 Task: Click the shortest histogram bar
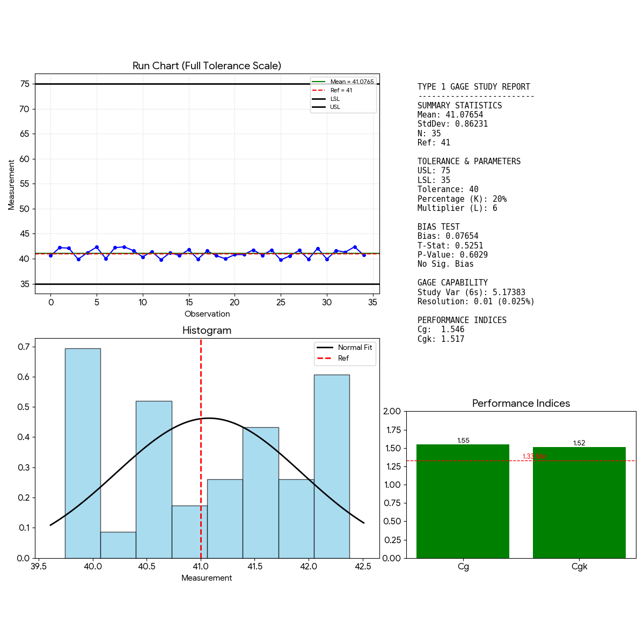click(x=118, y=545)
